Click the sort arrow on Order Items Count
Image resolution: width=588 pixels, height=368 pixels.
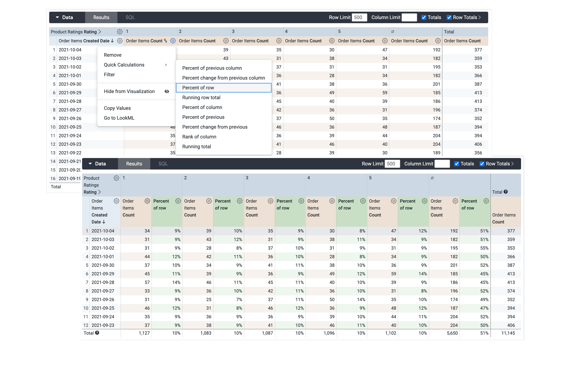click(x=166, y=41)
